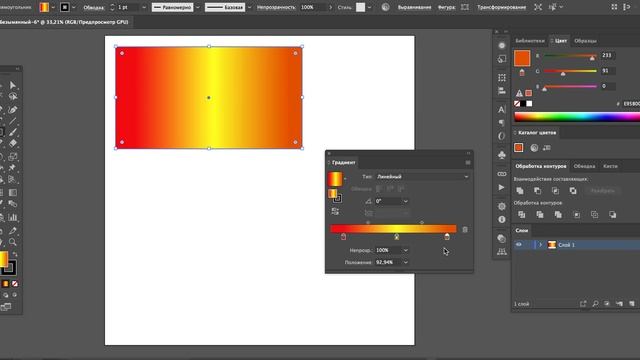Image resolution: width=640 pixels, height=360 pixels.
Task: Open the Links panel icon in dock
Action: point(502,174)
